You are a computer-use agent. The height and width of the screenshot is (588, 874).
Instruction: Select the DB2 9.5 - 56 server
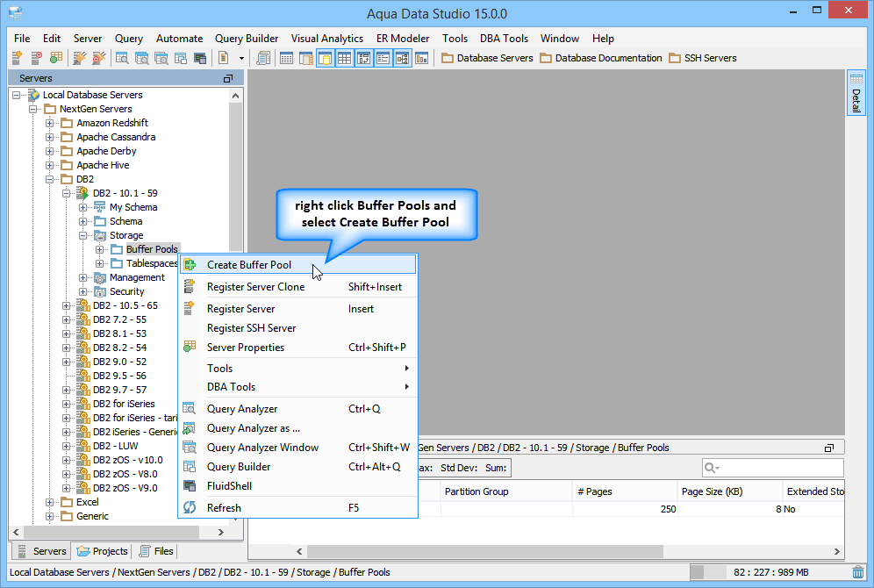(119, 376)
